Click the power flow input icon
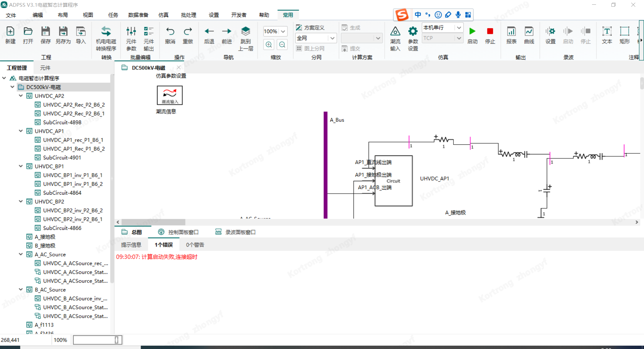This screenshot has height=349, width=644. tap(395, 32)
